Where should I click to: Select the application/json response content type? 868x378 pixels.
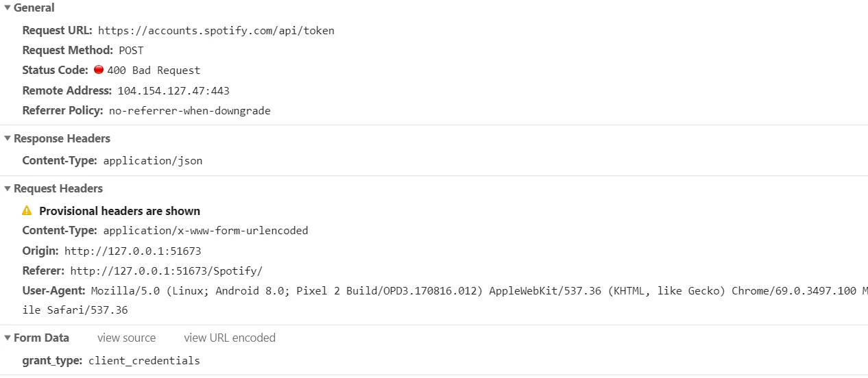click(153, 162)
